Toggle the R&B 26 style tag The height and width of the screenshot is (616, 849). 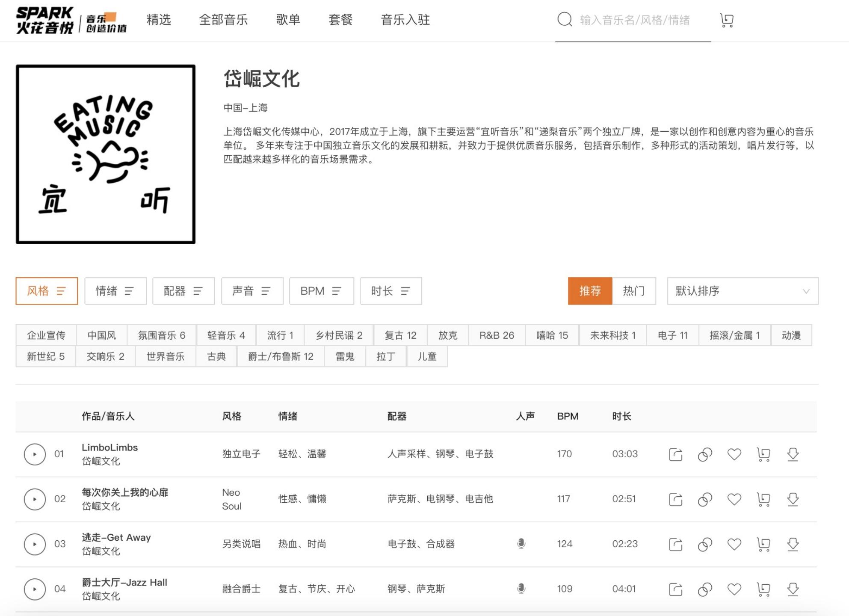pyautogui.click(x=497, y=335)
